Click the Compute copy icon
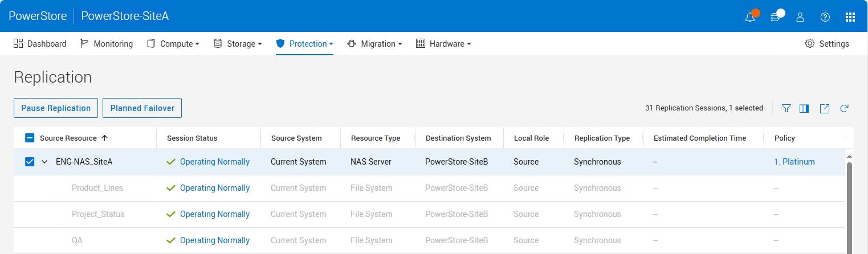Screen dimensions: 868x254 151,44
